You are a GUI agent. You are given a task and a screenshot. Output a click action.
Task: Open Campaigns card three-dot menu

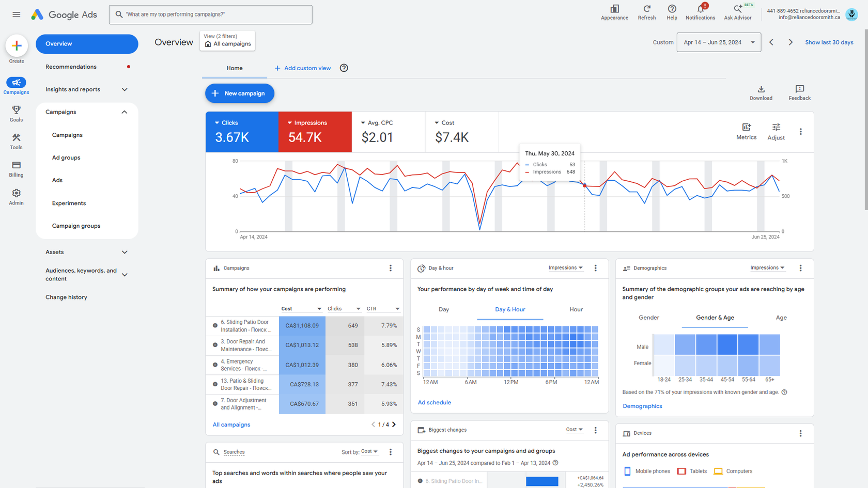pos(391,268)
